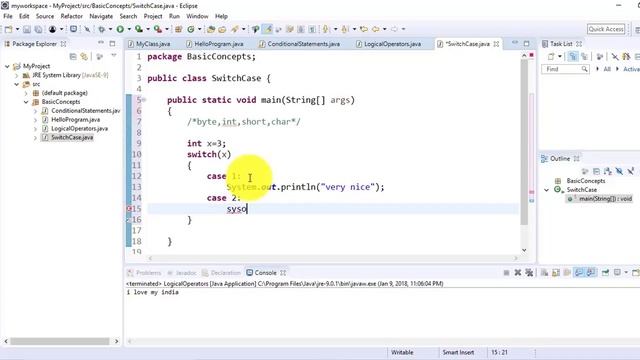Click Remove Launch icon in Console
This screenshot has width=640, height=360.
518,273
